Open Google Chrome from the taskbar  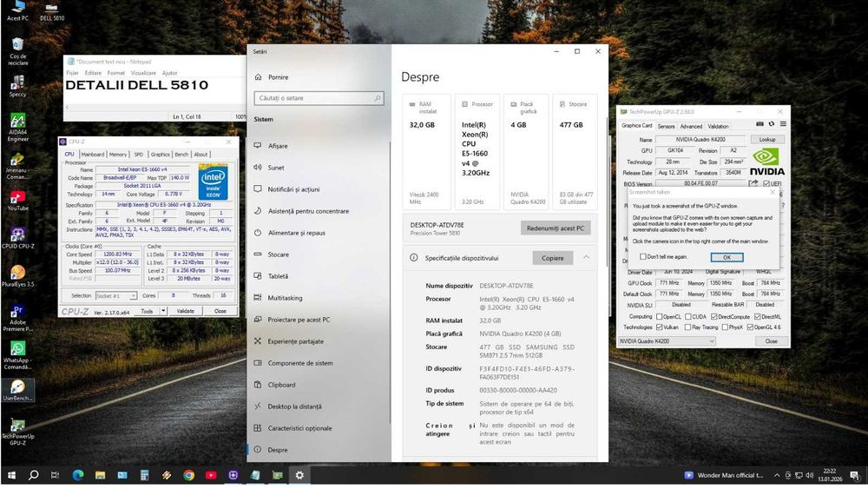[188, 475]
